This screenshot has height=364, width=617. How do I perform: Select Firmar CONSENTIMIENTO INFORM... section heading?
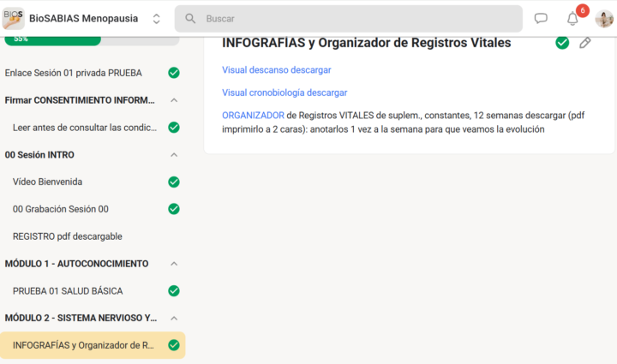80,100
